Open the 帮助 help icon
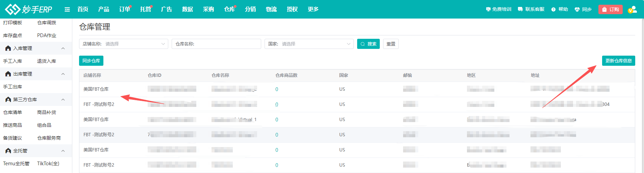 click(x=553, y=9)
